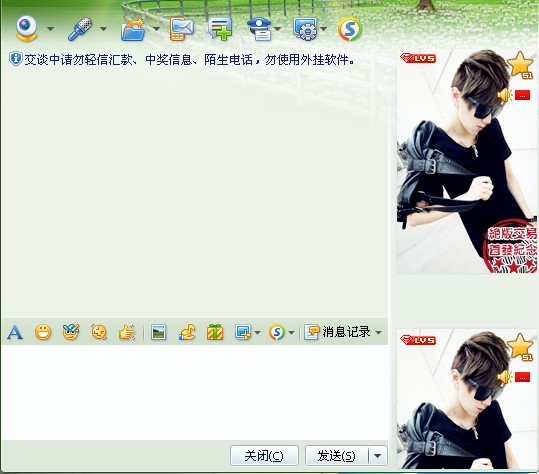The width and height of the screenshot is (539, 474).
Task: Open font settings with the letter A icon
Action: point(15,332)
